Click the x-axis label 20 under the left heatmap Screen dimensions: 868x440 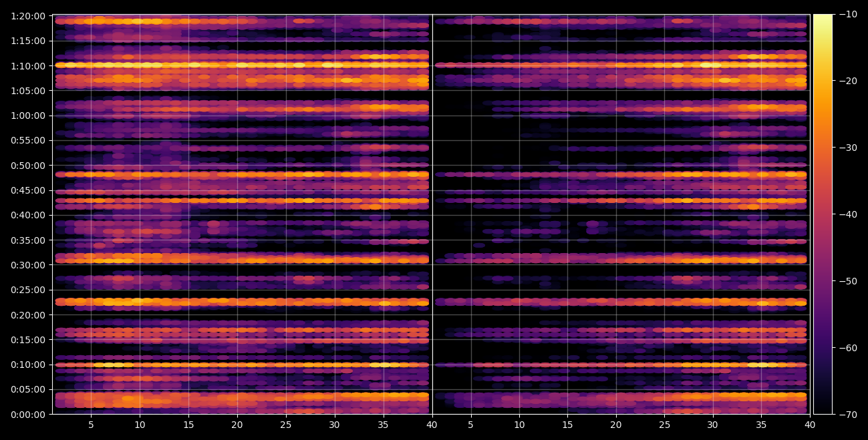[x=237, y=425]
